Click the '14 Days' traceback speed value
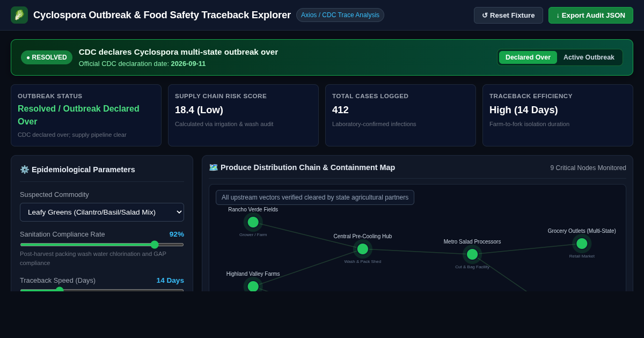 pyautogui.click(x=170, y=281)
